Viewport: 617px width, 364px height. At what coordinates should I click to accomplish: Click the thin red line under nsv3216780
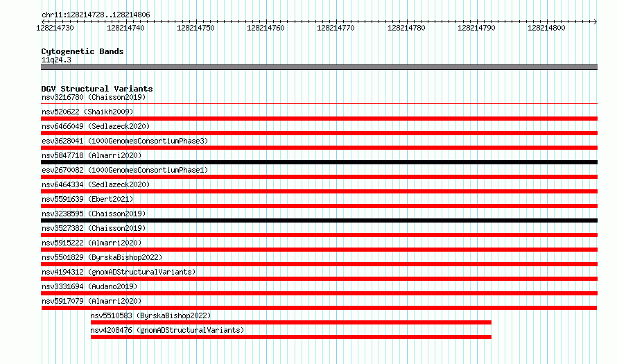(319, 104)
